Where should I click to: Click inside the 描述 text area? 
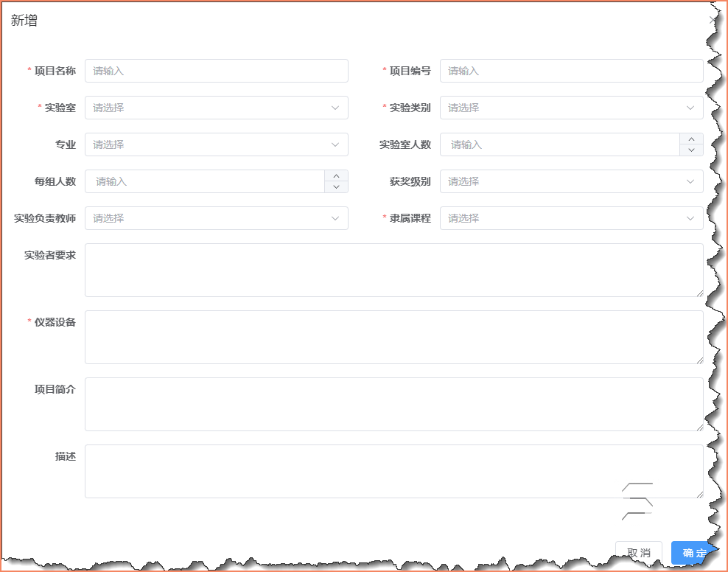(395, 471)
